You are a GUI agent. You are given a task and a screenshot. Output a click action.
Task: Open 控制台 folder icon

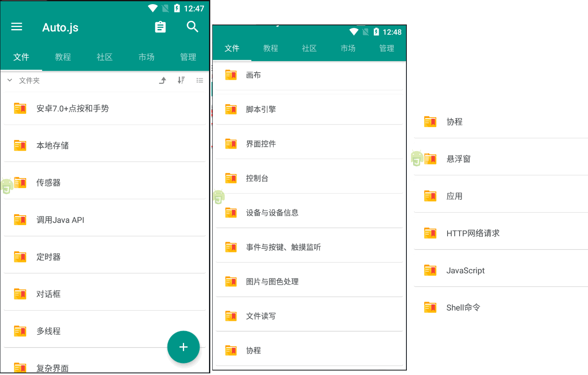pyautogui.click(x=231, y=178)
